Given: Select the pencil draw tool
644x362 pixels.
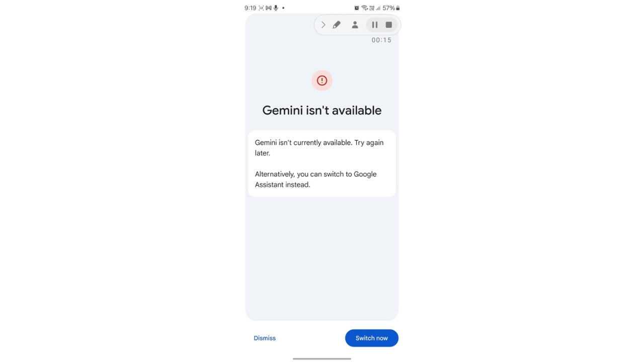Looking at the screenshot, I should tap(337, 25).
